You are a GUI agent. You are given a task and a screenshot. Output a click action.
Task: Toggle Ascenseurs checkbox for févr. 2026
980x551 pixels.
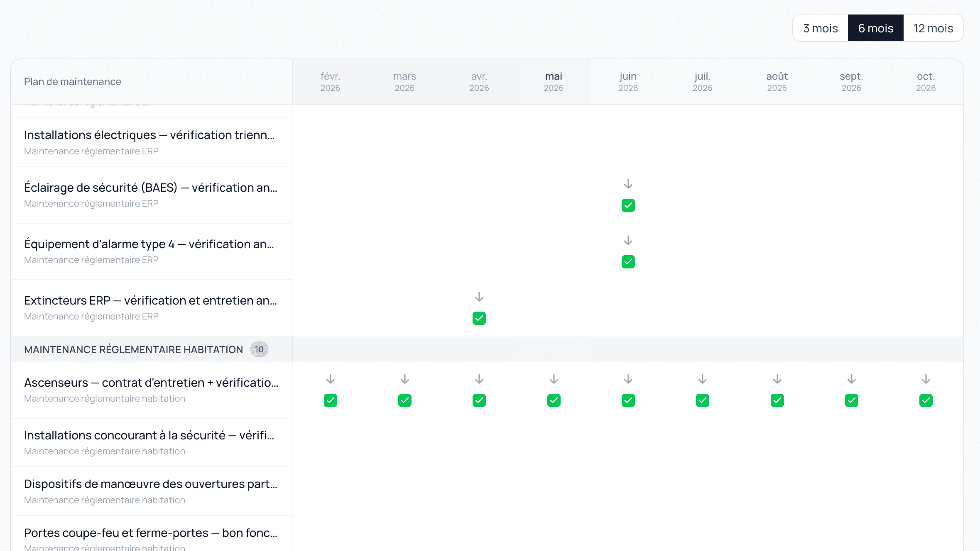pos(331,400)
